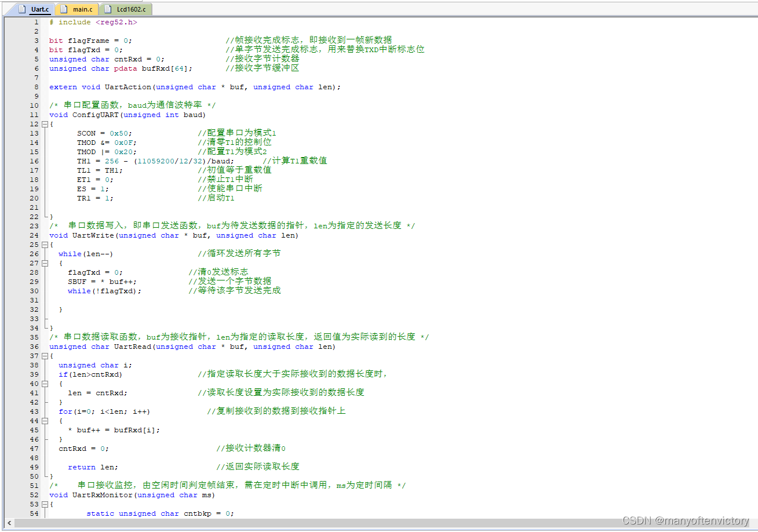This screenshot has height=532, width=758.
Task: Click line number 22 in the gutter
Action: tap(34, 217)
